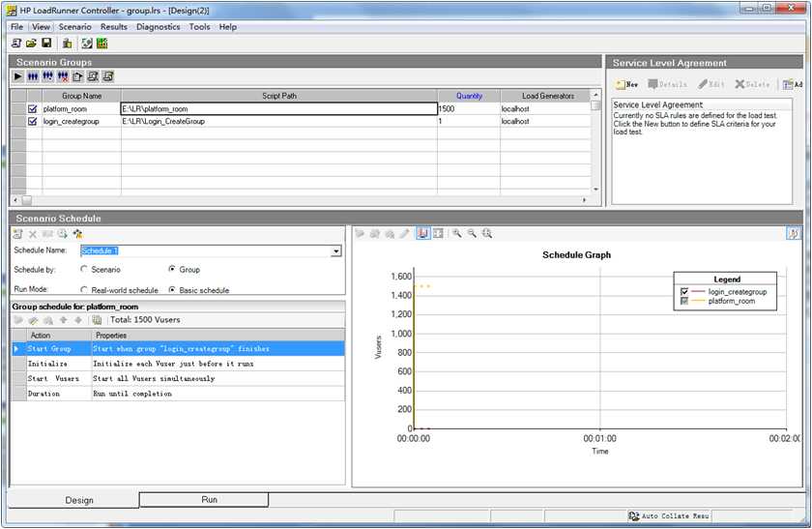Viewport: 812px width, 529px height.
Task: Switch to the Design tab
Action: 74,500
